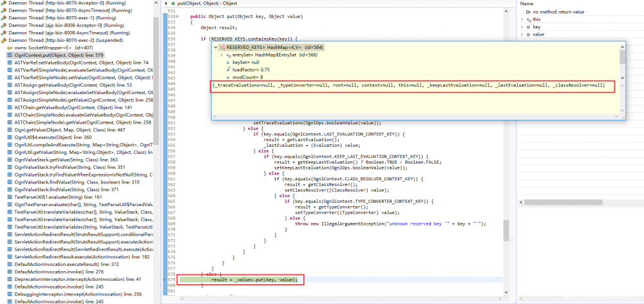Click the Debug view vertical scrollbar
This screenshot has height=304, width=644.
click(x=156, y=82)
